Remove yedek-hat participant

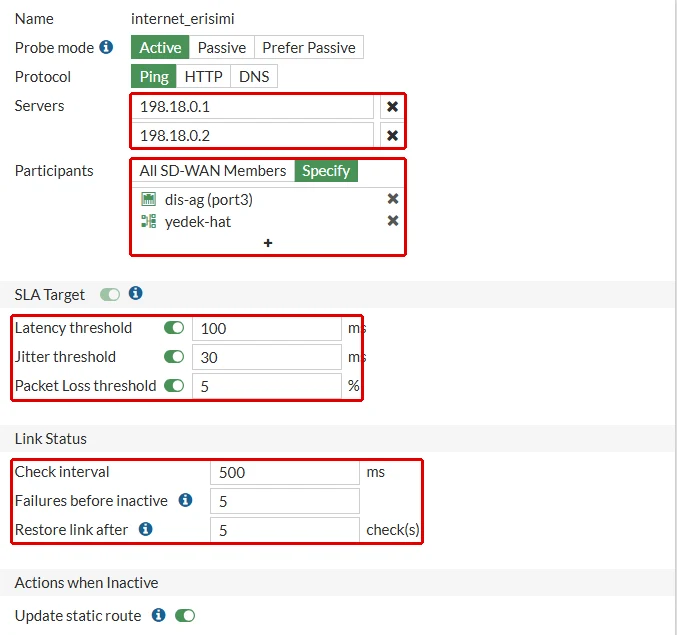(x=392, y=221)
